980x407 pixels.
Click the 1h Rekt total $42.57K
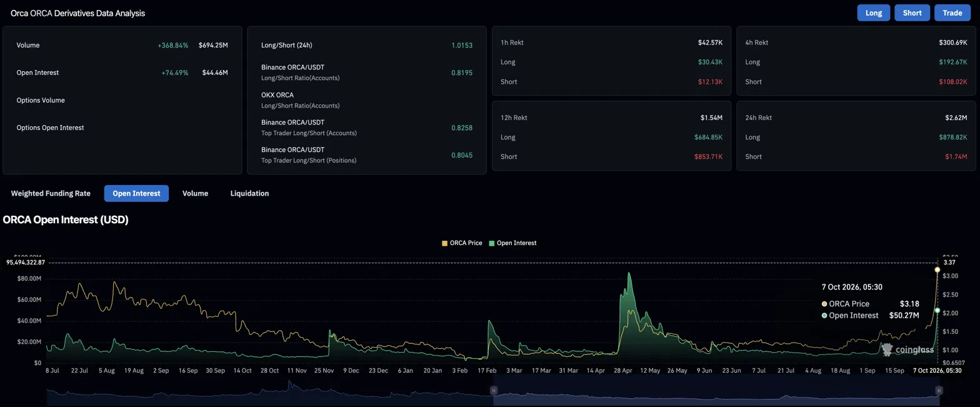pos(710,43)
